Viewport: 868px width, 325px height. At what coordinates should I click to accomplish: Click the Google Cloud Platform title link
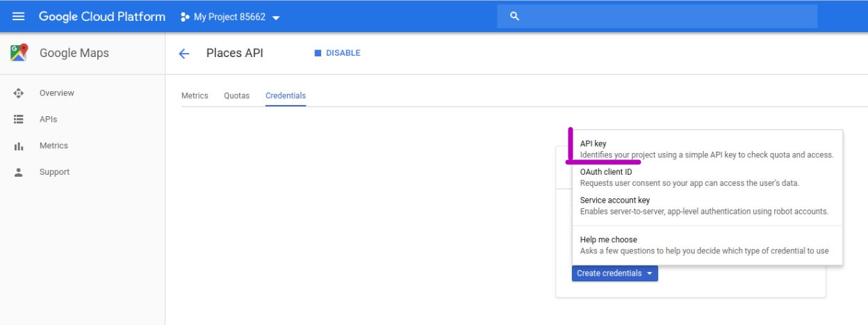[x=102, y=17]
